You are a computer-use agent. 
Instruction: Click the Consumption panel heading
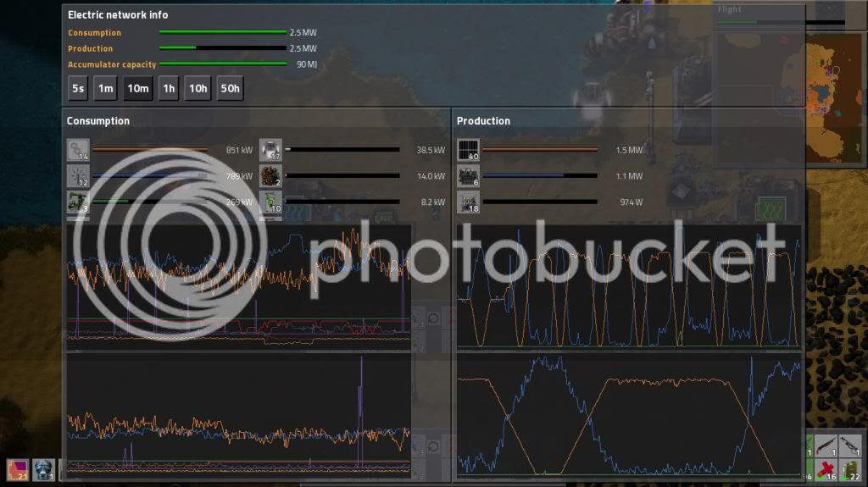pos(98,120)
